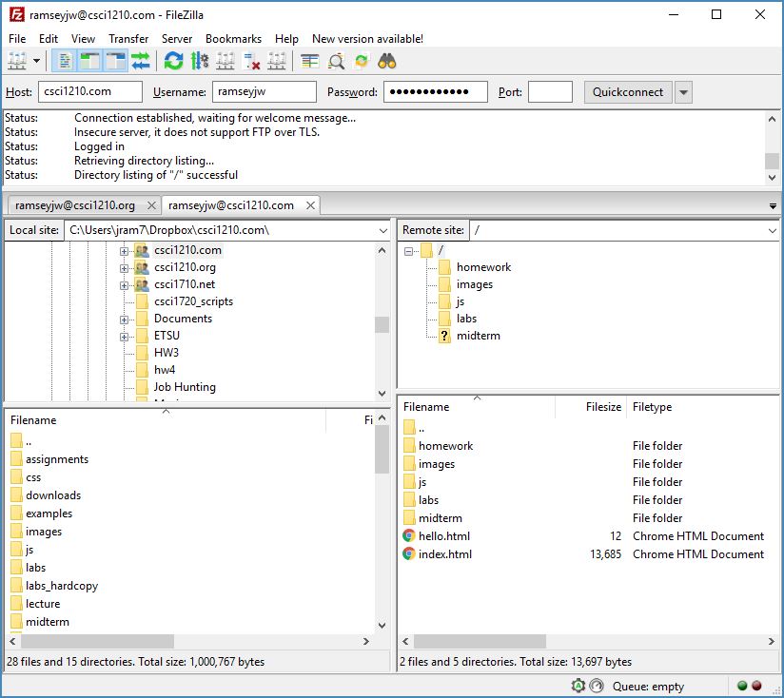Open the New version available! menu
The height and width of the screenshot is (698, 784).
pyautogui.click(x=367, y=38)
